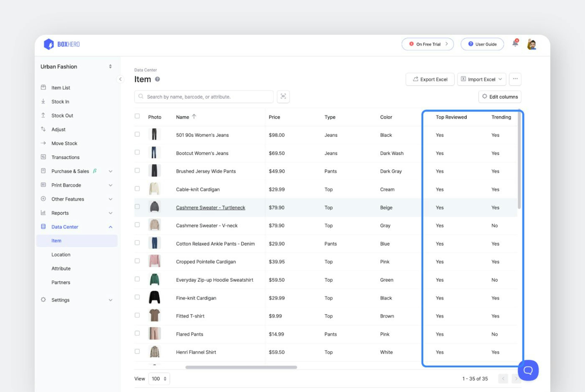The image size is (585, 392).
Task: Collapse the Data Center section
Action: click(x=110, y=227)
